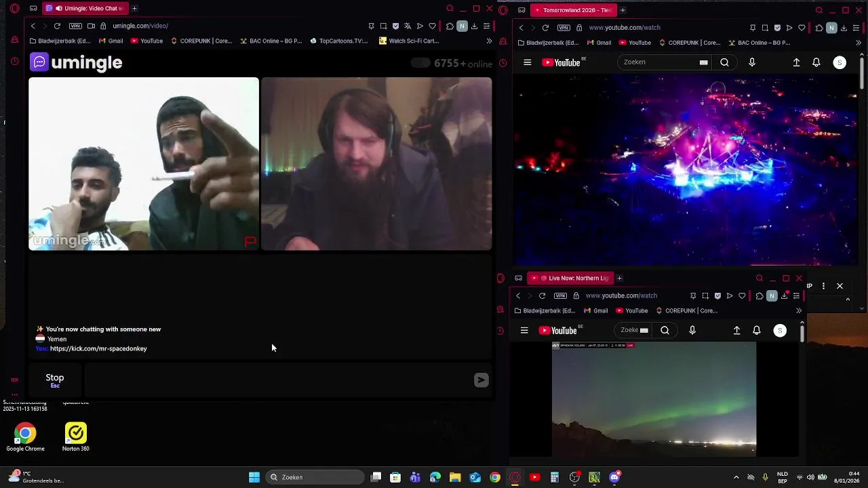868x488 pixels.
Task: Open TopCartoons.TV bookmark in Umingle window
Action: pos(338,41)
